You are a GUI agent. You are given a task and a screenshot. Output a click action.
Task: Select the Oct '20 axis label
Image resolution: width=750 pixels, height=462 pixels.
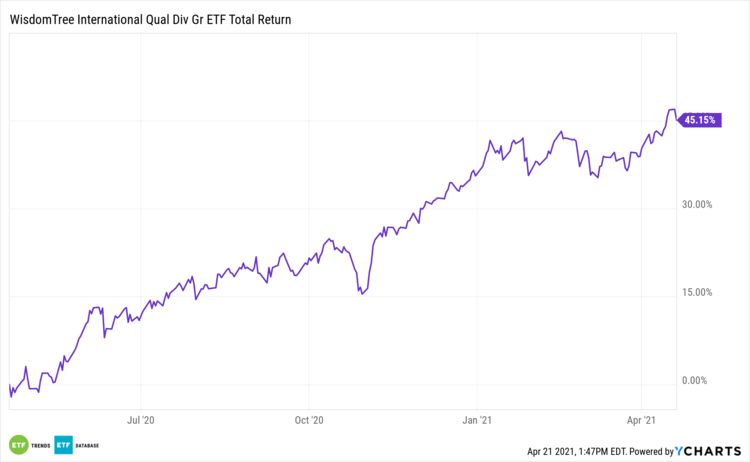point(311,421)
